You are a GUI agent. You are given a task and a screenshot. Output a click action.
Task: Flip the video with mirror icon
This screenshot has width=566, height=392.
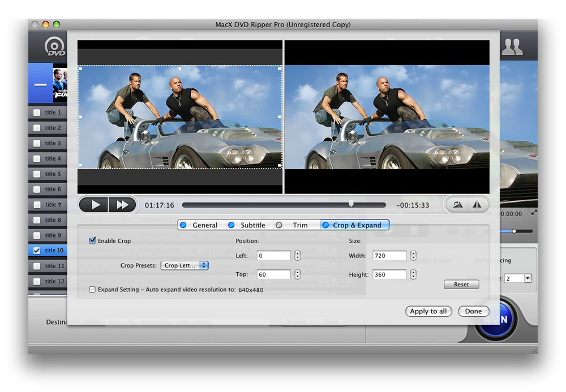coord(477,205)
